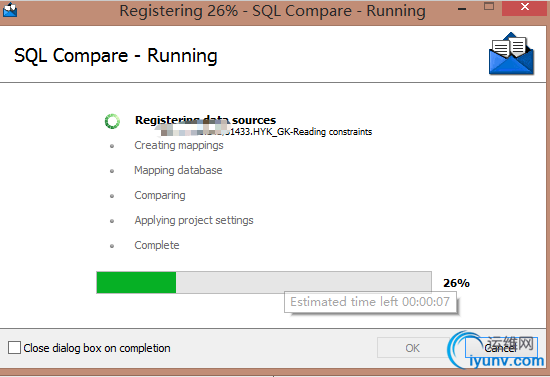Image resolution: width=550 pixels, height=377 pixels.
Task: Select the Comparing step
Action: [x=160, y=195]
